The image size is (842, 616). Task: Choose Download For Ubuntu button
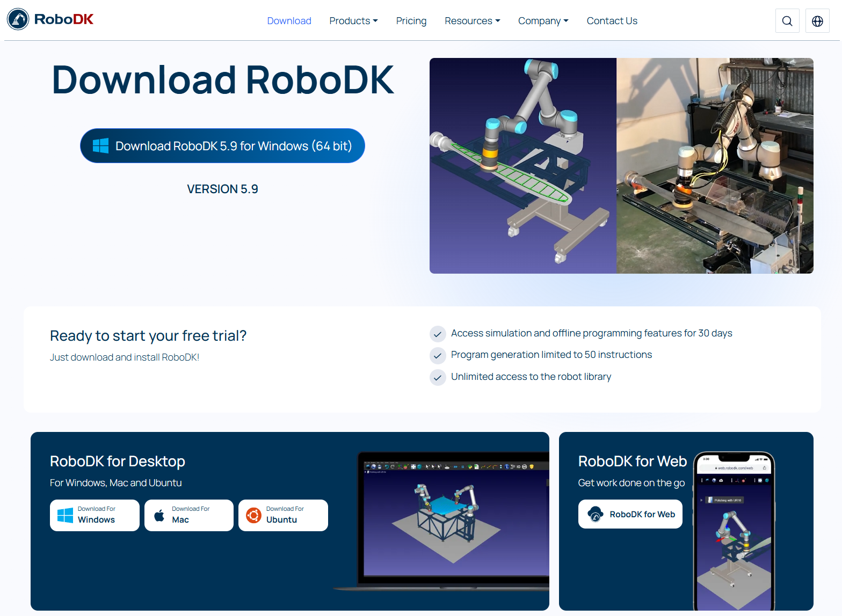[283, 515]
